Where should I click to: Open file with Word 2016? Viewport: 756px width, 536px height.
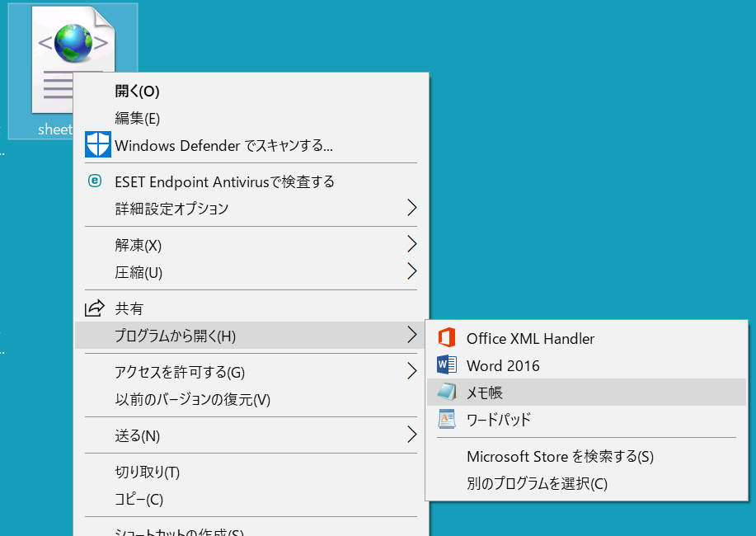[587, 365]
